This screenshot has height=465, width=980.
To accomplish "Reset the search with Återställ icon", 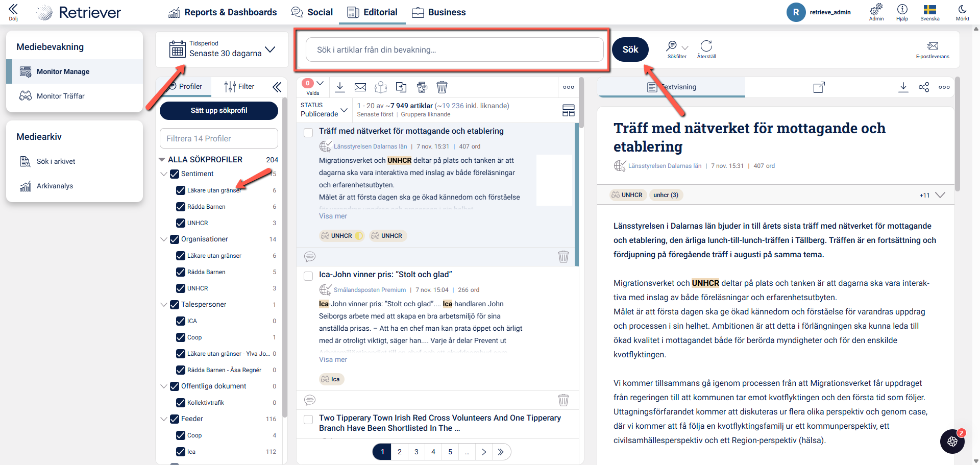I will point(706,50).
